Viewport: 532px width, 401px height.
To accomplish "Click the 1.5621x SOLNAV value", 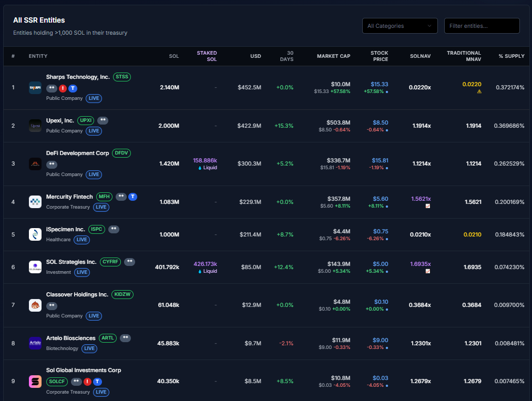I will [421, 199].
